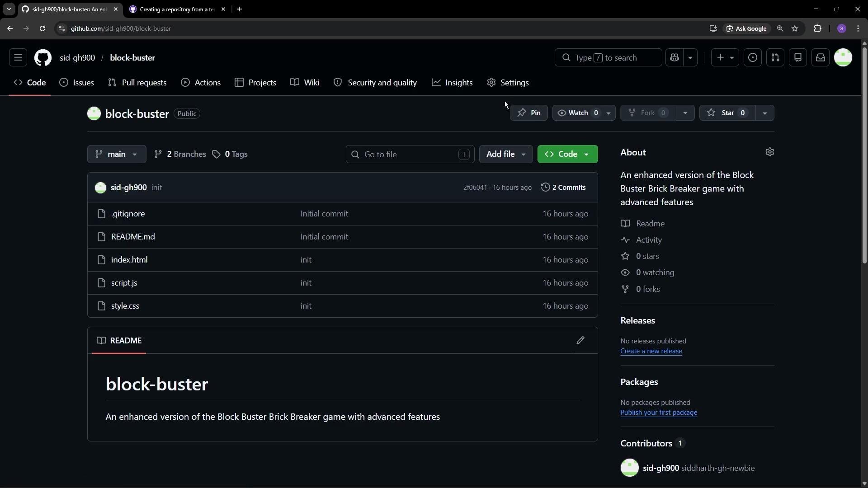Open commit hash 2f06041
Image resolution: width=868 pixels, height=488 pixels.
coord(475,188)
